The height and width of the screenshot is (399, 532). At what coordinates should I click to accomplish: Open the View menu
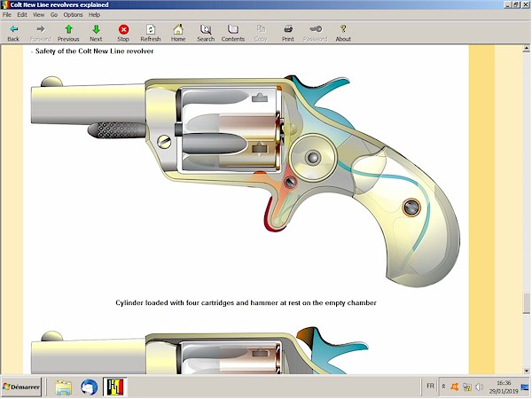(38, 14)
